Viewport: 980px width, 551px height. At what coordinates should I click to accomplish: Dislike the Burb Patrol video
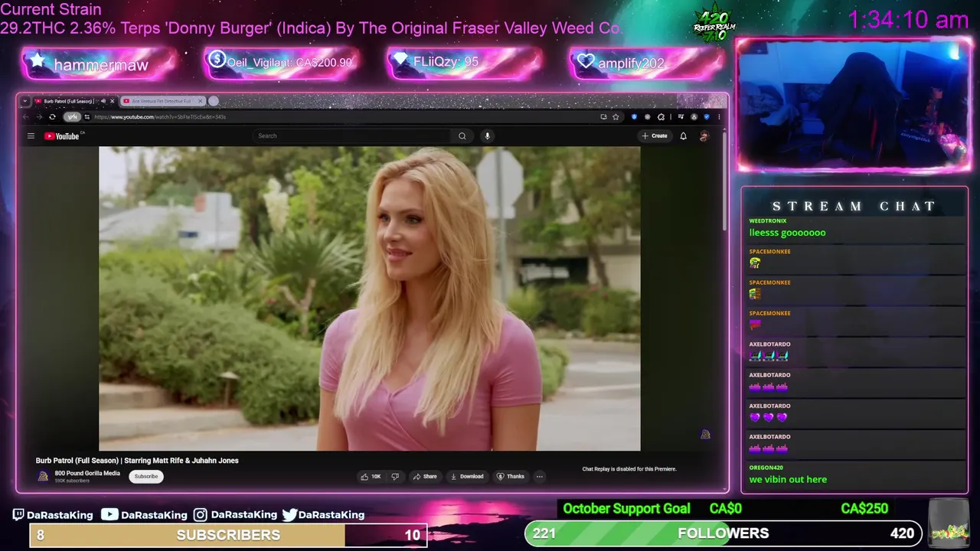(x=395, y=477)
